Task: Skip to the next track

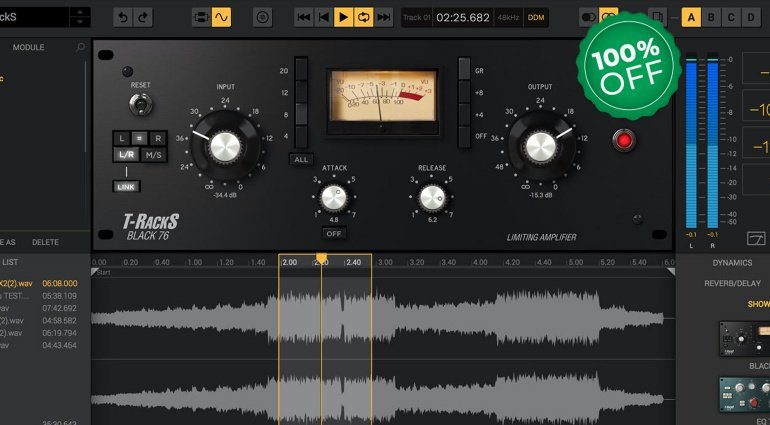Action: tap(384, 17)
